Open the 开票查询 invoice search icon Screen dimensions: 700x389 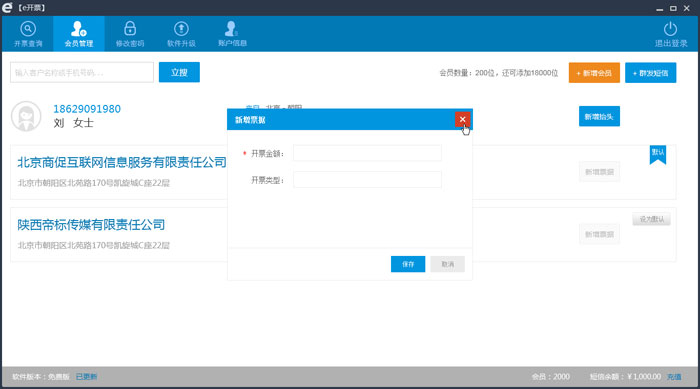28,34
